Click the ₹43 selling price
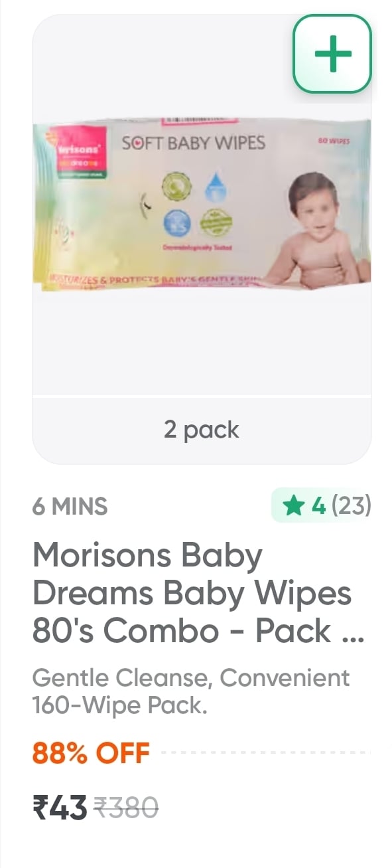Screen dimensions: 392x868 (60, 808)
